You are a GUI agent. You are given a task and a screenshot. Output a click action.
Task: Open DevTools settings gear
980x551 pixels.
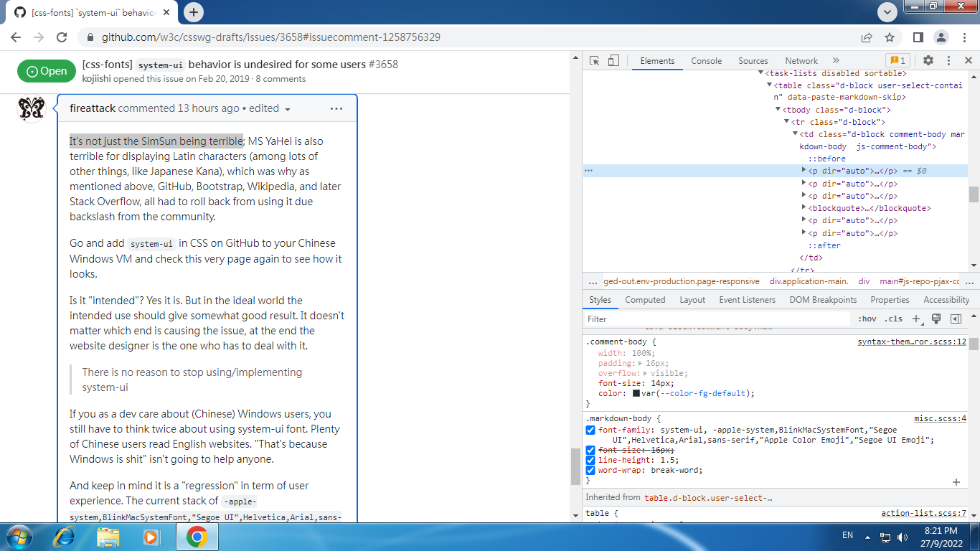928,61
